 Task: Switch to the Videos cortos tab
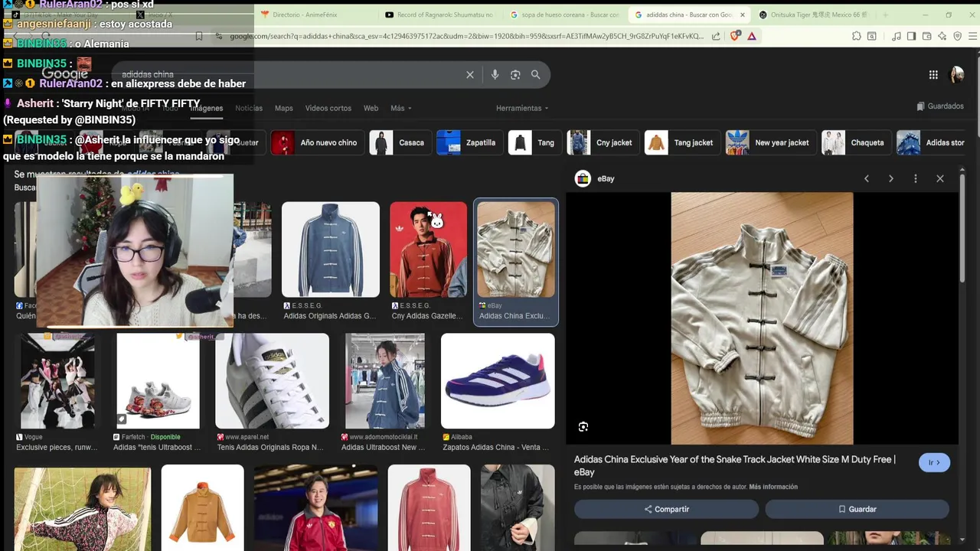[328, 108]
